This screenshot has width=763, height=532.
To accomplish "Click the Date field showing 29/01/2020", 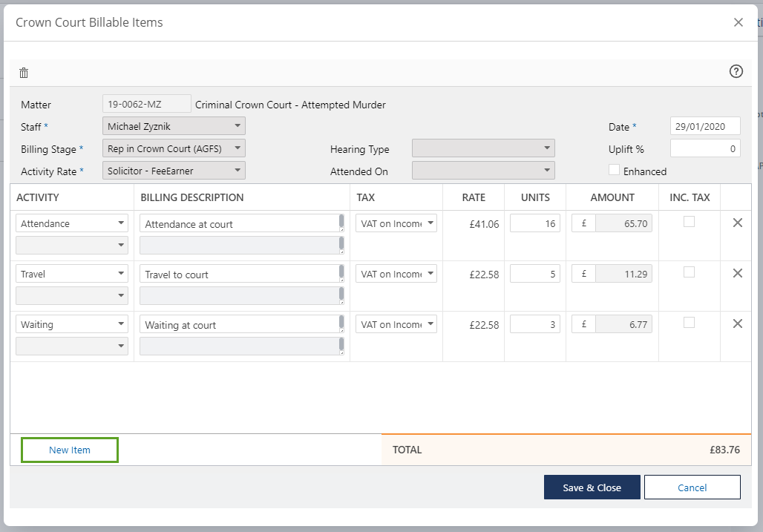I will [x=704, y=126].
